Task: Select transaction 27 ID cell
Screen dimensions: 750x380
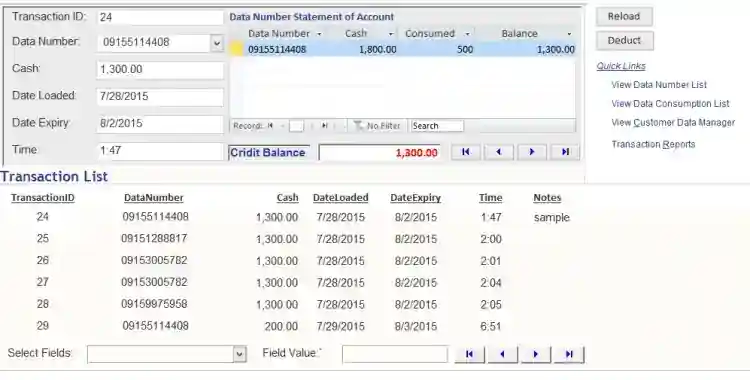Action: (x=43, y=282)
